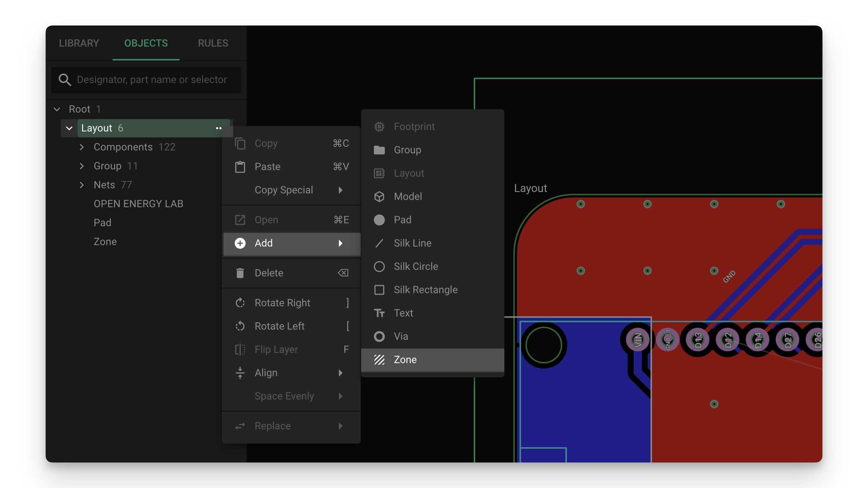868x488 pixels.
Task: Choose Paste from the context menu
Action: click(x=292, y=167)
